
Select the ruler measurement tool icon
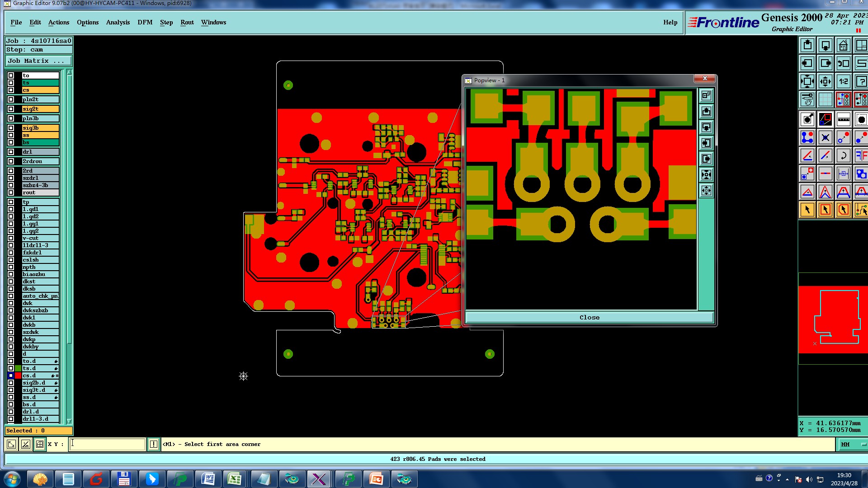pos(843,120)
